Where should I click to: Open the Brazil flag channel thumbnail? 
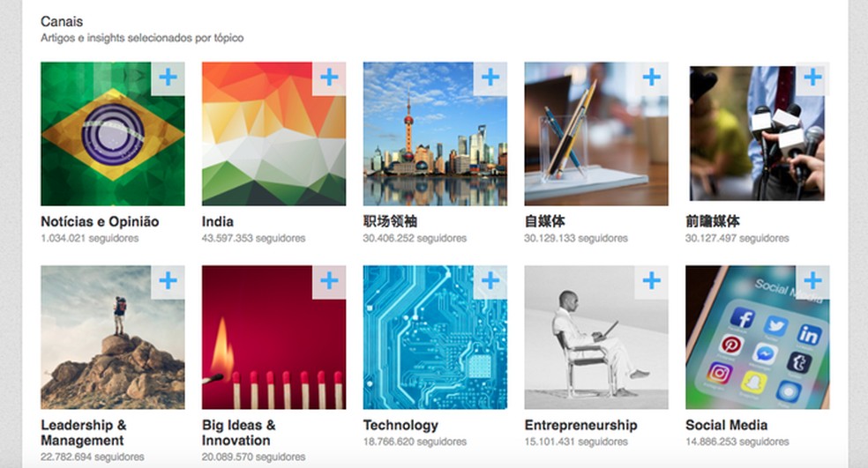113,134
